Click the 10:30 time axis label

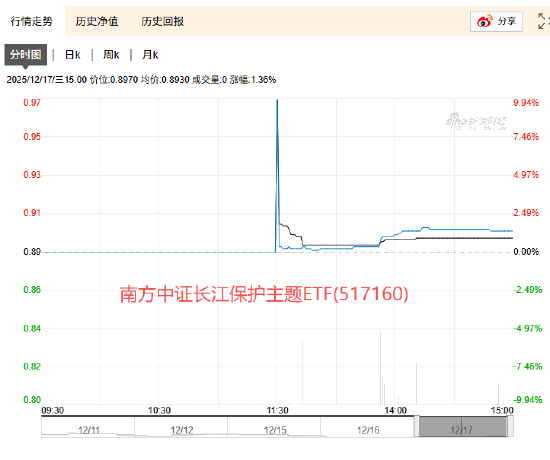[159, 410]
